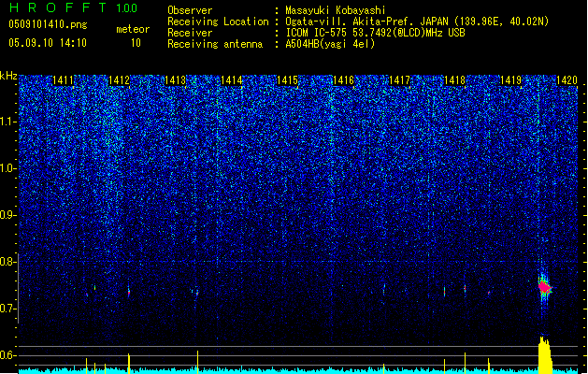Screen dimensions: 588x374
Task: Click the 1.0 frequency axis label
Action: 7,168
